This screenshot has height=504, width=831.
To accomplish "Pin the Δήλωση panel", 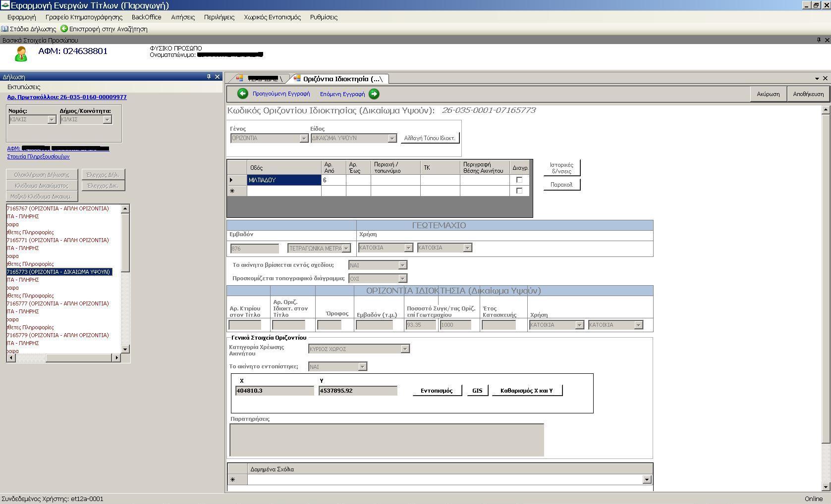I will (209, 77).
